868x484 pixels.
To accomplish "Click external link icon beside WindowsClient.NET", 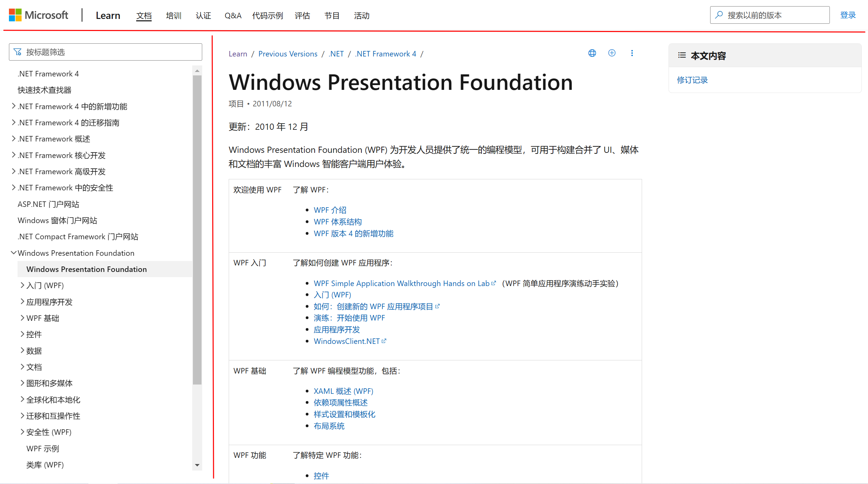I will click(x=384, y=341).
